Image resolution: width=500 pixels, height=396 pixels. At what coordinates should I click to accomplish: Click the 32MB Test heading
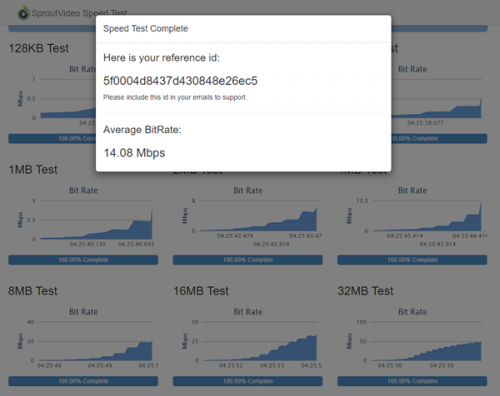365,291
